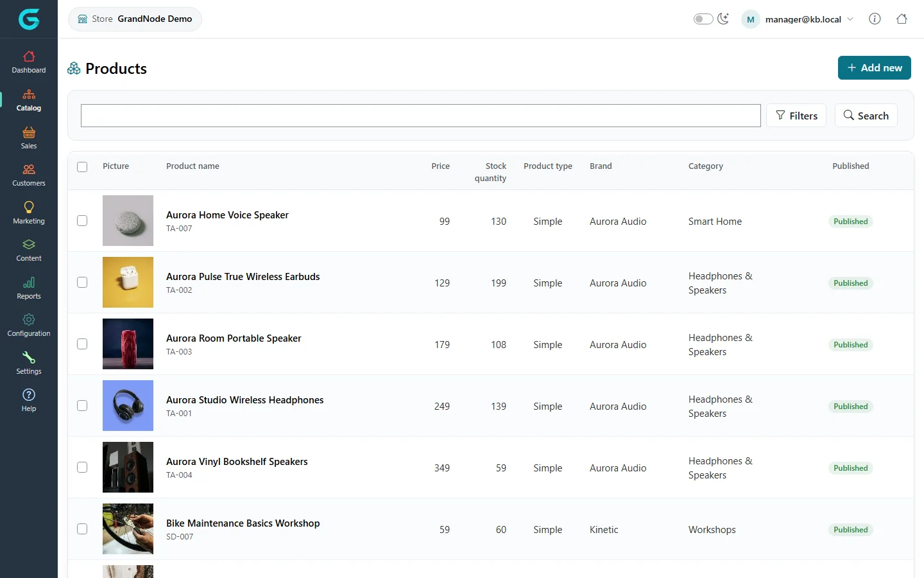Toggle the dark mode switch
This screenshot has height=578, width=924.
703,19
